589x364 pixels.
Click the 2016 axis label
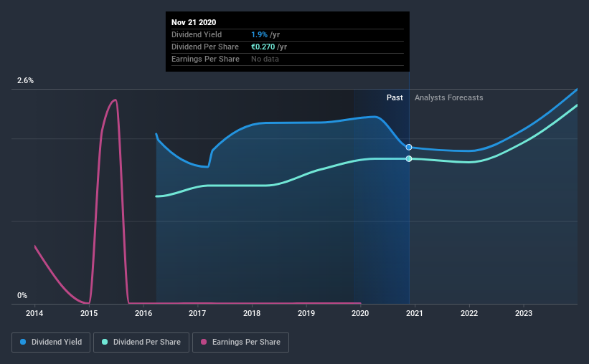click(143, 313)
